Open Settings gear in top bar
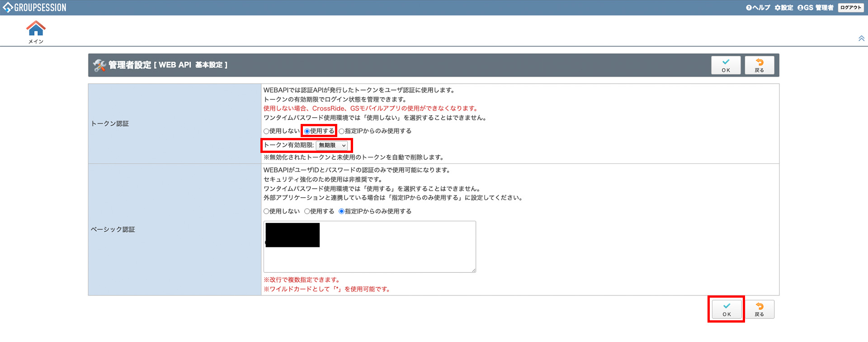Viewport: 868px width, 342px height. (x=784, y=8)
